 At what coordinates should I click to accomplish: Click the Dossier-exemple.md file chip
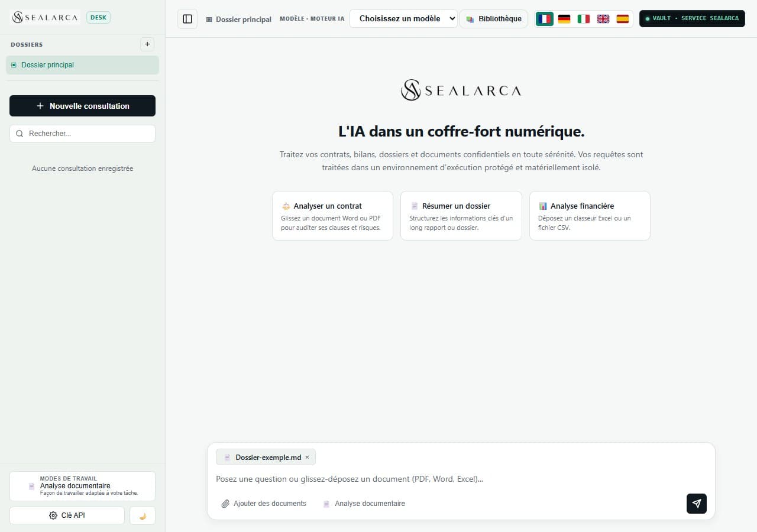266,457
